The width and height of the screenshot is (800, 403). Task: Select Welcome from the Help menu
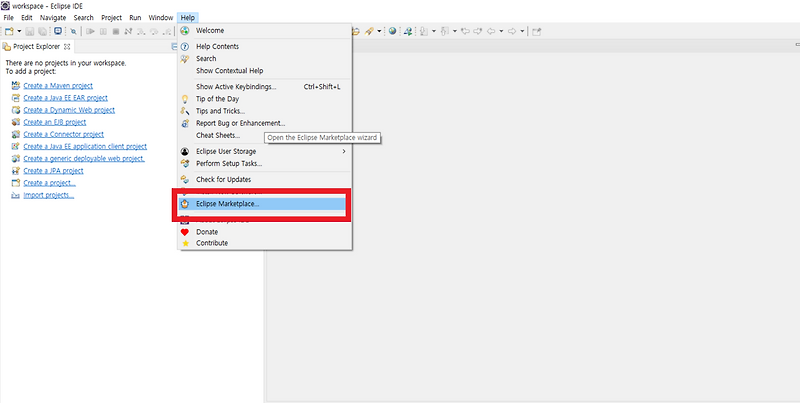264,31
